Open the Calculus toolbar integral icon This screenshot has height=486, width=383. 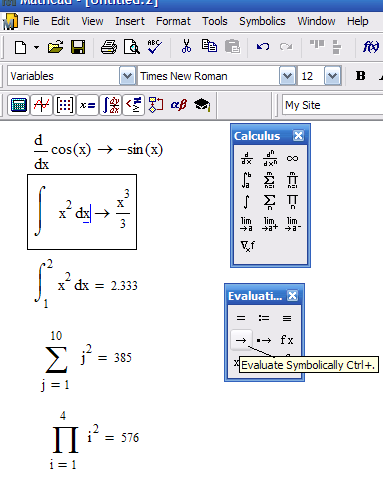tap(111, 105)
